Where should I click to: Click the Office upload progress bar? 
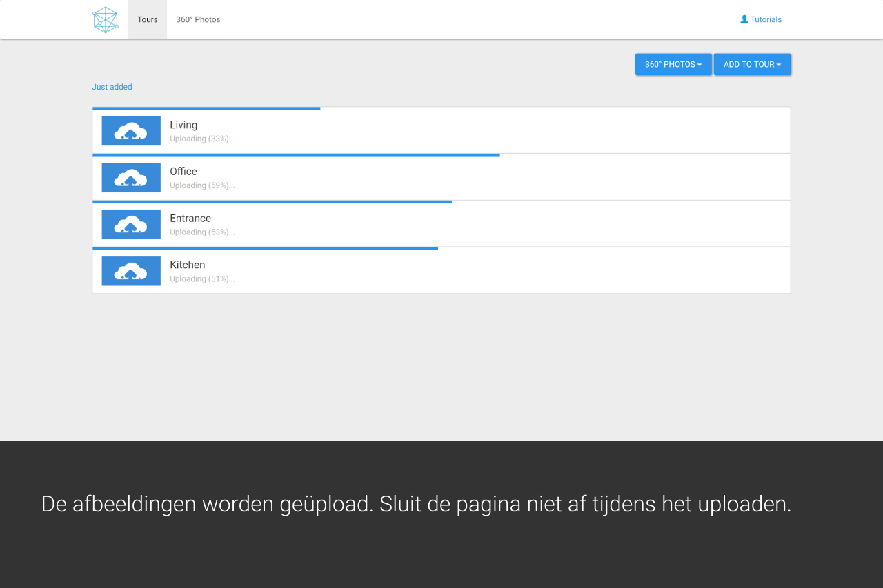[296, 155]
